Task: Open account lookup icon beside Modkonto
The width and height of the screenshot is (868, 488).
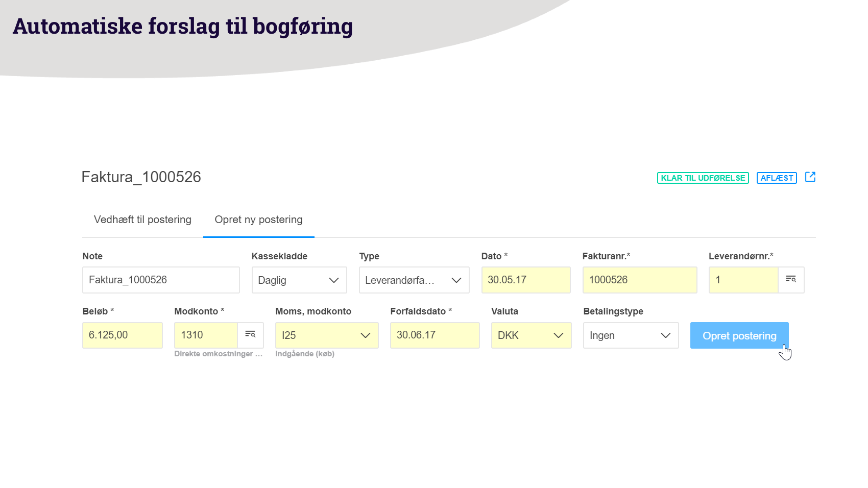Action: pyautogui.click(x=250, y=335)
